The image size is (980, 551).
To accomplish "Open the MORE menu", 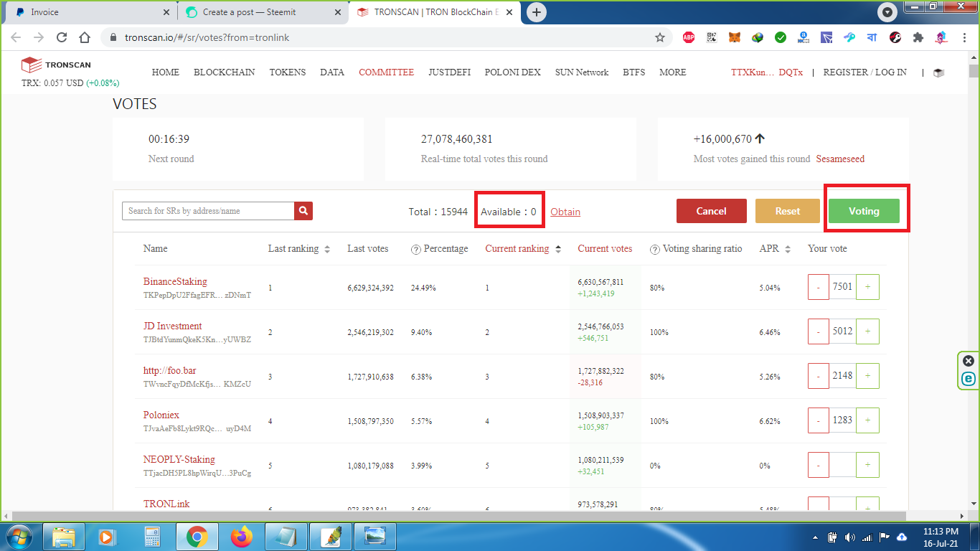I will [x=673, y=72].
